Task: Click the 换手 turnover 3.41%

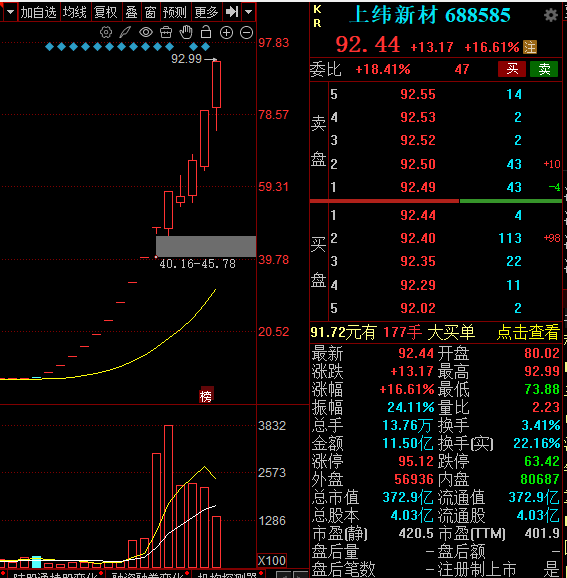Action: [540, 425]
